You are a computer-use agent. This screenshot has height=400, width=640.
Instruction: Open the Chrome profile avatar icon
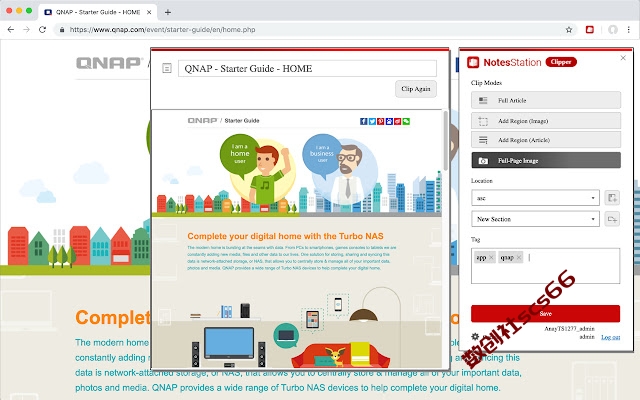click(x=612, y=29)
